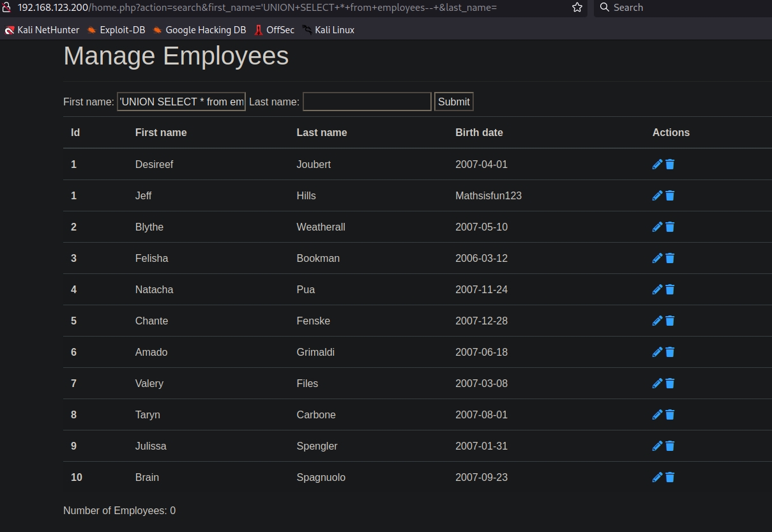The height and width of the screenshot is (532, 772).
Task: Click the edit pencil icon for Jeff Hills
Action: coord(657,195)
